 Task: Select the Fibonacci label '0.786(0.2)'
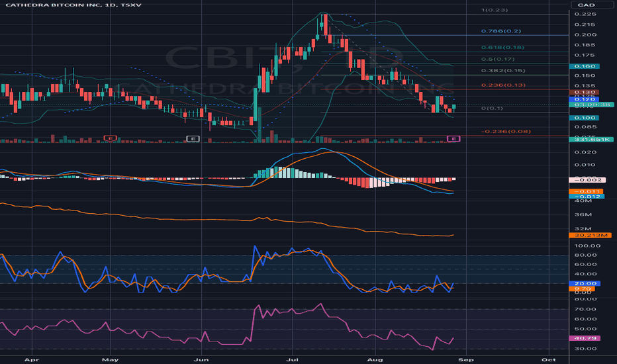click(x=501, y=30)
